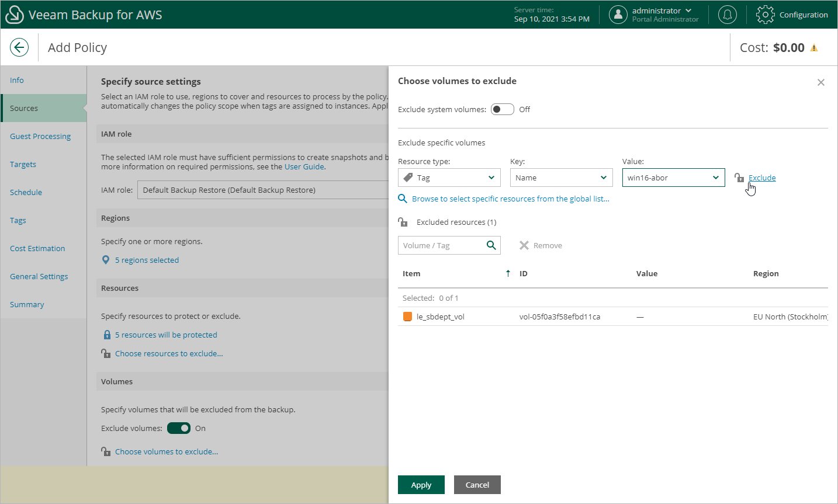Click the 5 regions selected link
The image size is (838, 504).
point(147,260)
